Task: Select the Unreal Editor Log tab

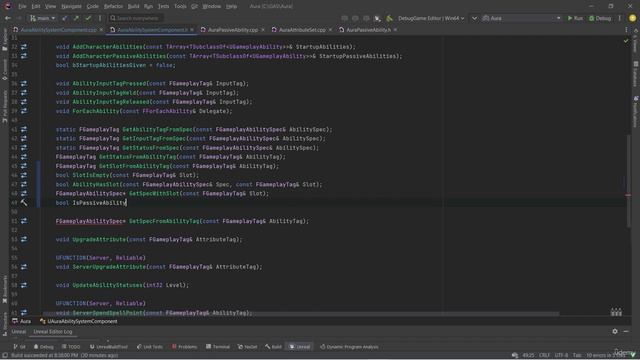Action: pos(53,332)
